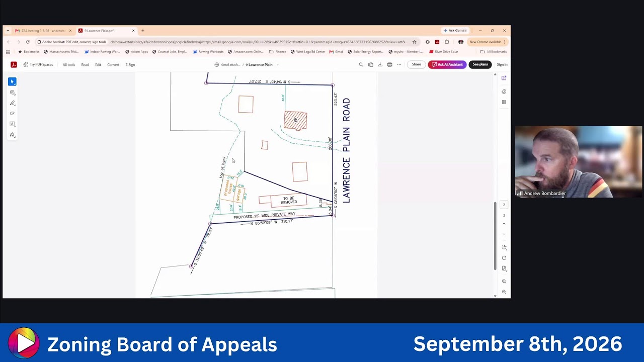Open the Finance bookmarks folder
This screenshot has width=644, height=362.
pyautogui.click(x=278, y=52)
